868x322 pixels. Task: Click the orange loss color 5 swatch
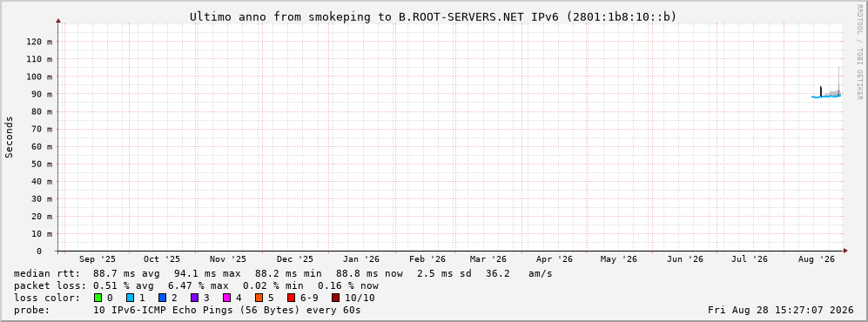coord(259,298)
